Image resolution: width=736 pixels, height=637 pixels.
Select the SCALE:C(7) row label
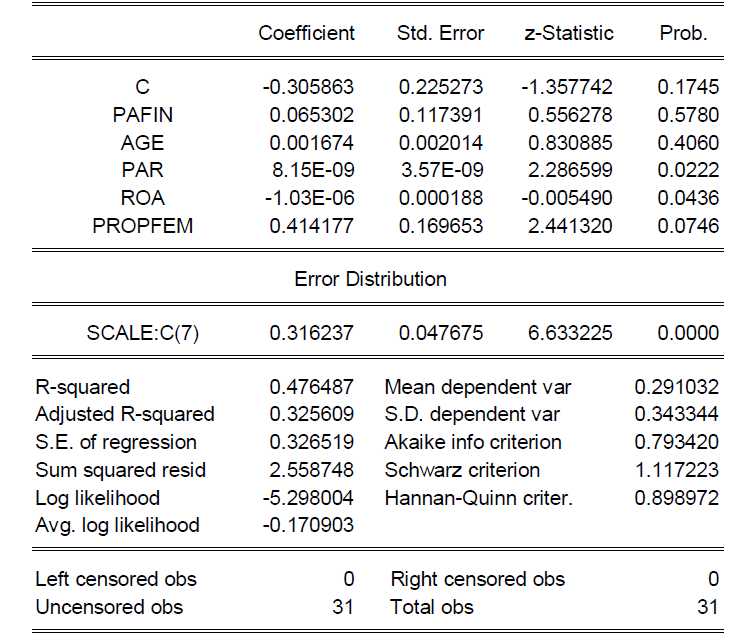click(142, 333)
